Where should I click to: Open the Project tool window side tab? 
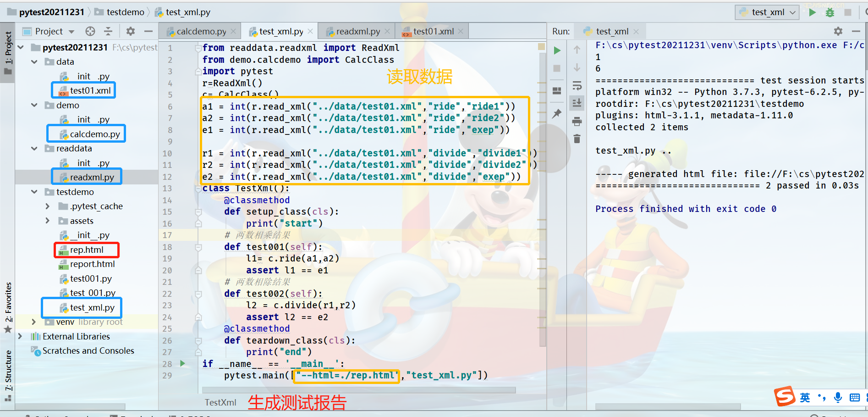point(8,53)
